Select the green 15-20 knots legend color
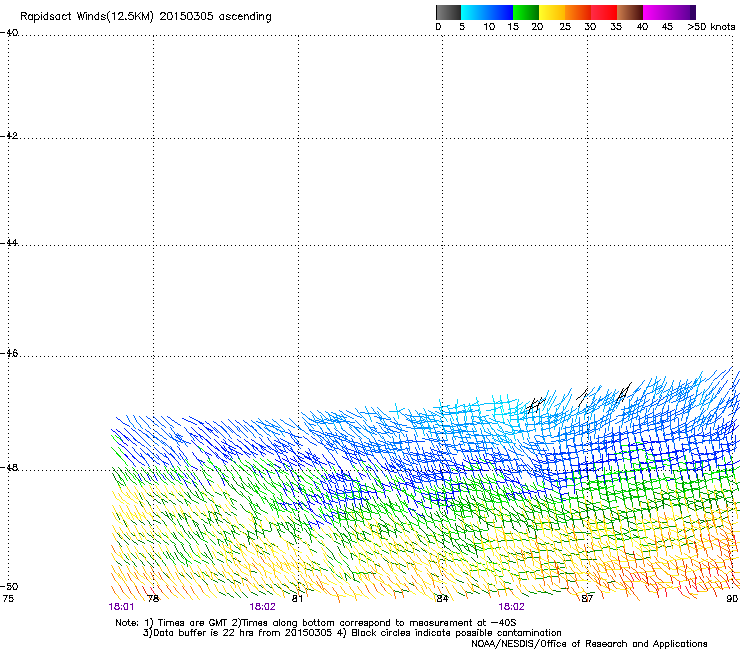 pos(526,12)
